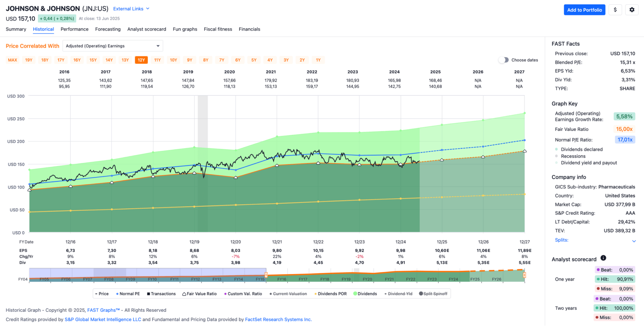Toggle Normal PE series in the legend

[128, 294]
